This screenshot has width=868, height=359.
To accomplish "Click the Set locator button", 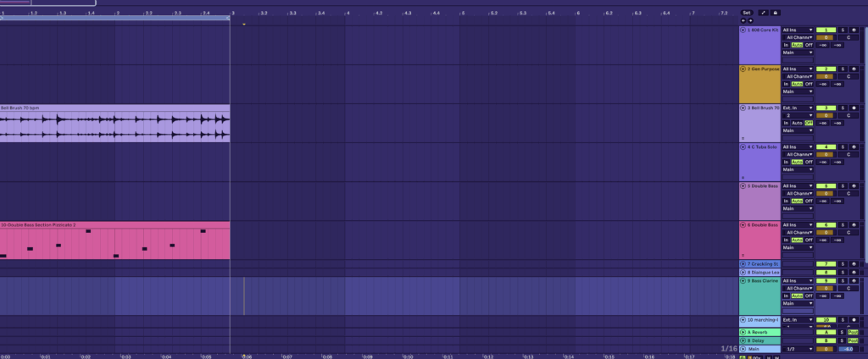I will [746, 13].
